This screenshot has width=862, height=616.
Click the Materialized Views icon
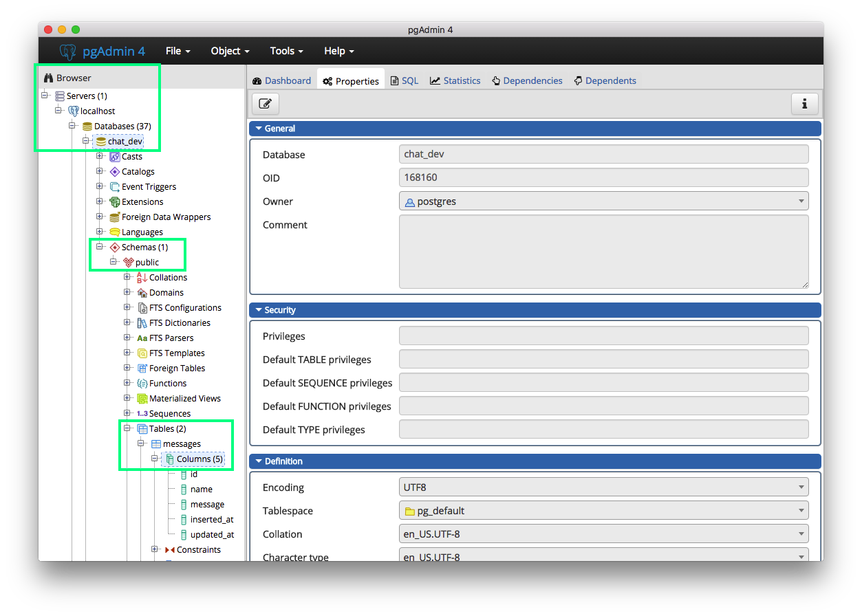coord(142,398)
